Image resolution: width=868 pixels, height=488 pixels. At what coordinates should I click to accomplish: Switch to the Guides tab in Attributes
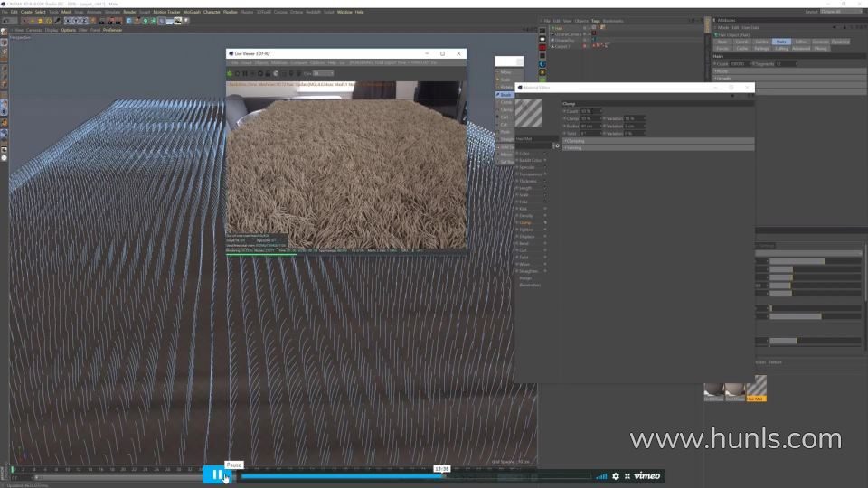pyautogui.click(x=761, y=42)
